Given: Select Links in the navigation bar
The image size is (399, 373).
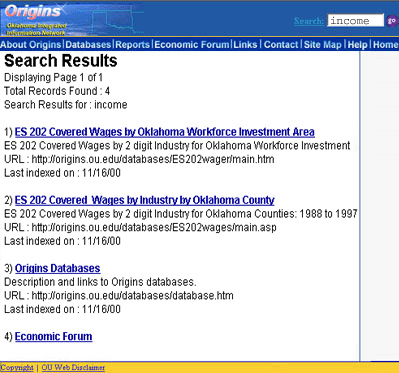Looking at the screenshot, I should 245,45.
